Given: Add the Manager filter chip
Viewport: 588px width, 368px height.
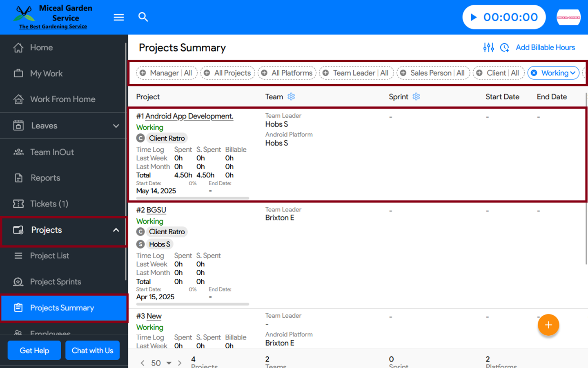Looking at the screenshot, I should click(143, 73).
